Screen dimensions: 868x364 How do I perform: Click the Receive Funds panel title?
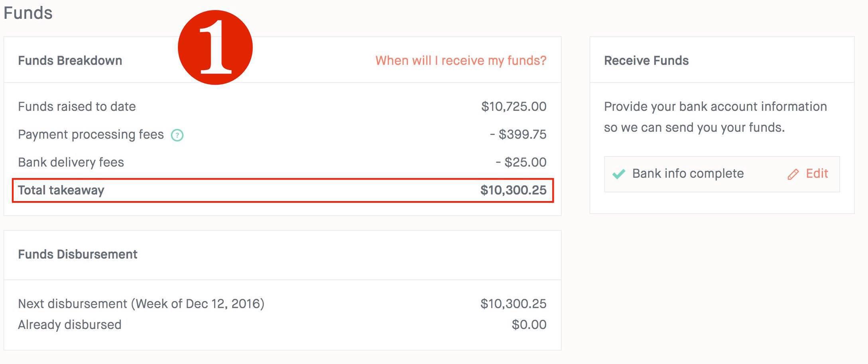[646, 61]
